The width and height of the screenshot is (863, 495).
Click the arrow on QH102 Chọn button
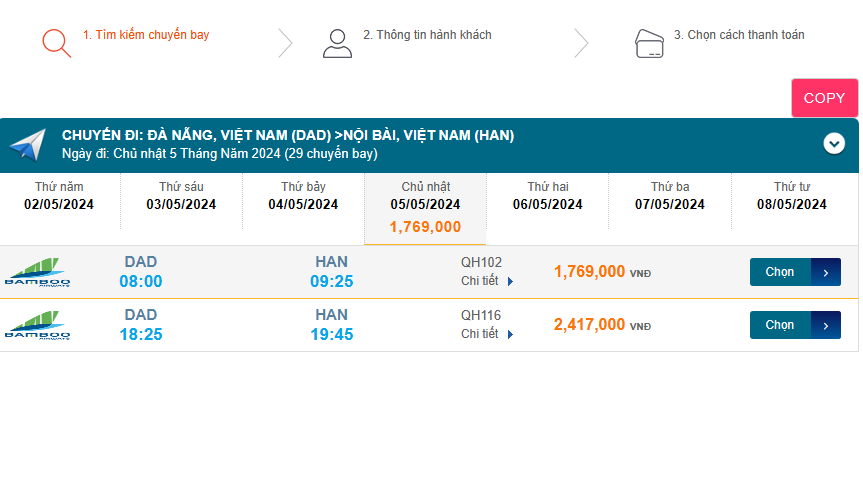[825, 272]
